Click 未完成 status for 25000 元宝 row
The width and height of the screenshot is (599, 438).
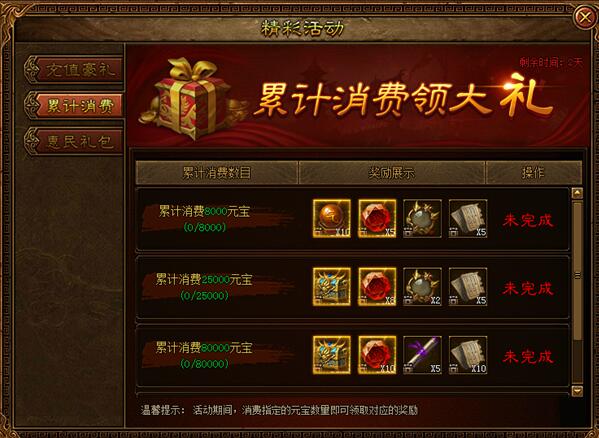pyautogui.click(x=528, y=288)
